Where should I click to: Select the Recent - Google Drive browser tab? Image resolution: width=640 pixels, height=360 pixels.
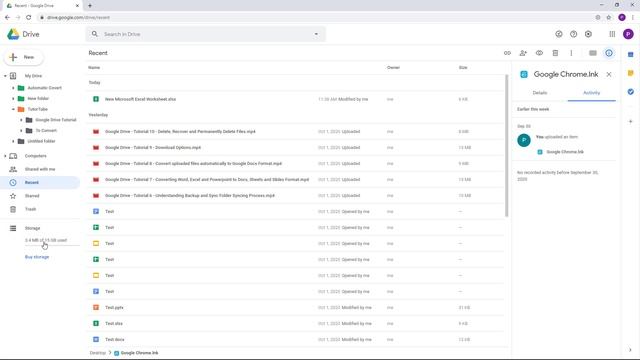42,6
